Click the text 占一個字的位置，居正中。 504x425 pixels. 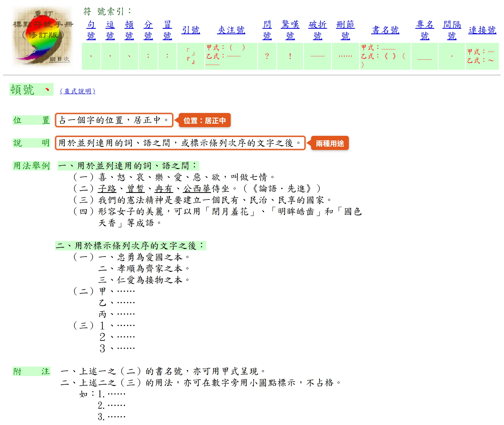click(x=114, y=120)
